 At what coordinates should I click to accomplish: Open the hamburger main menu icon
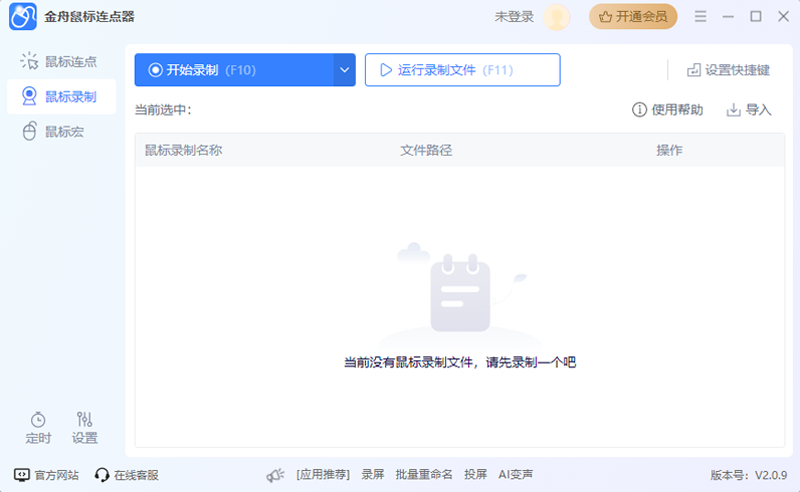[x=700, y=17]
